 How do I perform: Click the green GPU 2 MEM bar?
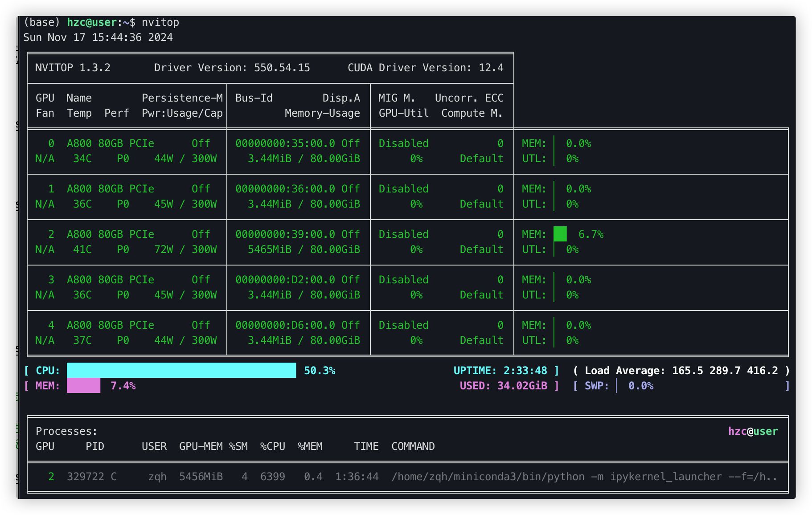click(560, 234)
